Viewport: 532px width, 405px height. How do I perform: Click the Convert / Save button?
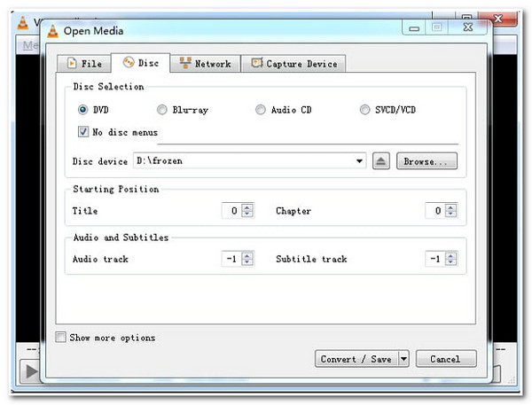(x=356, y=359)
